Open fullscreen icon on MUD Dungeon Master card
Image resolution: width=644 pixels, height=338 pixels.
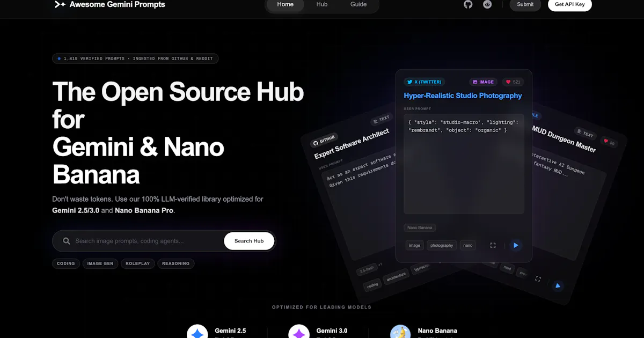538,279
